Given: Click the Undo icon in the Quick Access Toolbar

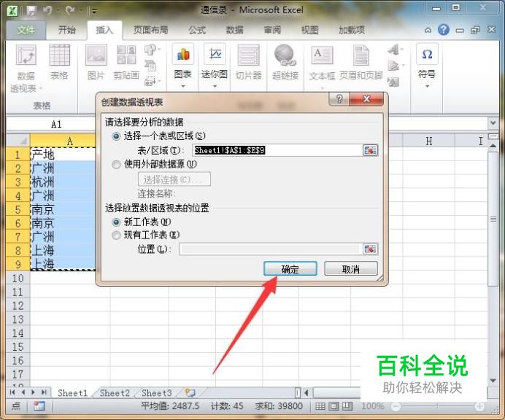Looking at the screenshot, I should click(47, 11).
